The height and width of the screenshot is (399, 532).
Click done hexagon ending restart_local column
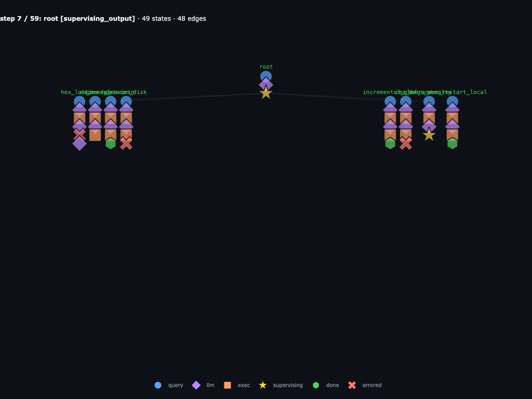[x=453, y=143]
